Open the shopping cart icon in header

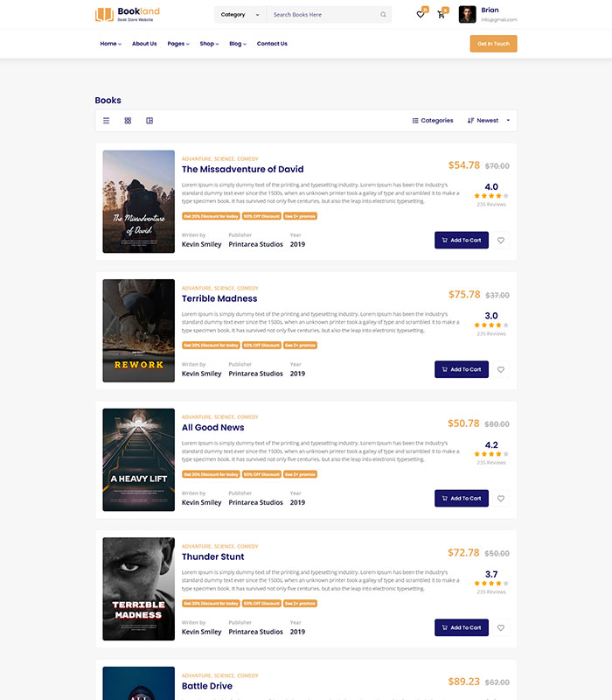pos(442,14)
